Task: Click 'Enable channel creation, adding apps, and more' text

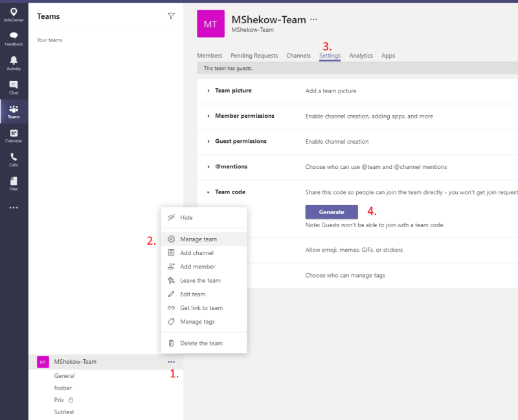Action: pyautogui.click(x=369, y=116)
